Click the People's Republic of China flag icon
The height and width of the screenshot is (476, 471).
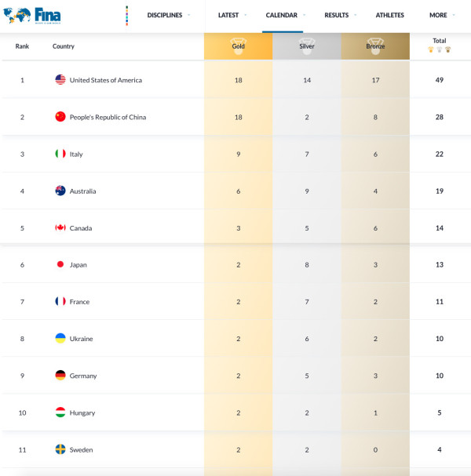point(60,117)
